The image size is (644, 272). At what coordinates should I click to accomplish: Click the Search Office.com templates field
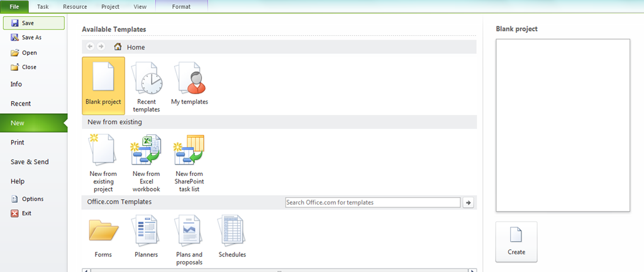(x=372, y=202)
